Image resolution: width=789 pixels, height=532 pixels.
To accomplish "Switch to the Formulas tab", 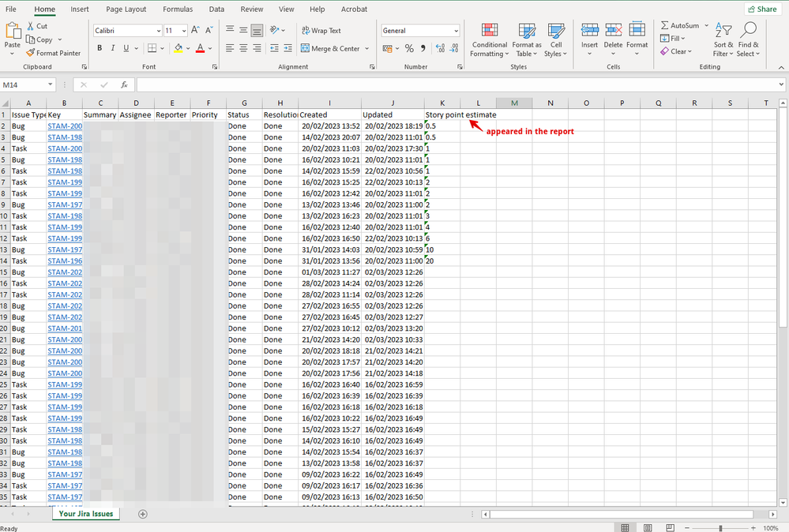I will click(178, 9).
